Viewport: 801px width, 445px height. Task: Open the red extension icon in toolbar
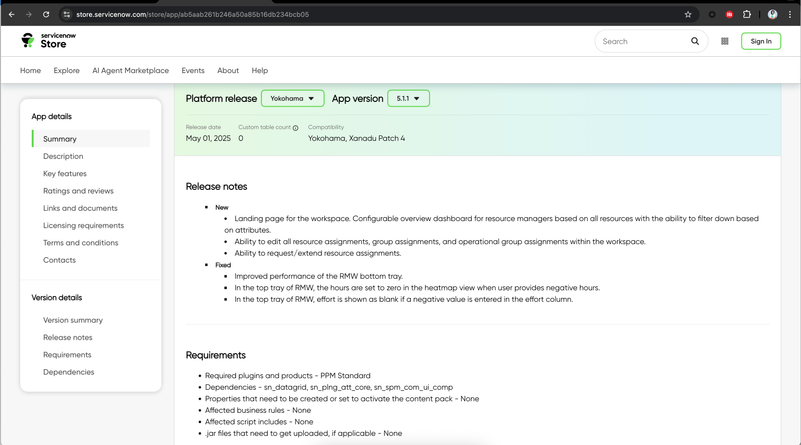pyautogui.click(x=729, y=14)
